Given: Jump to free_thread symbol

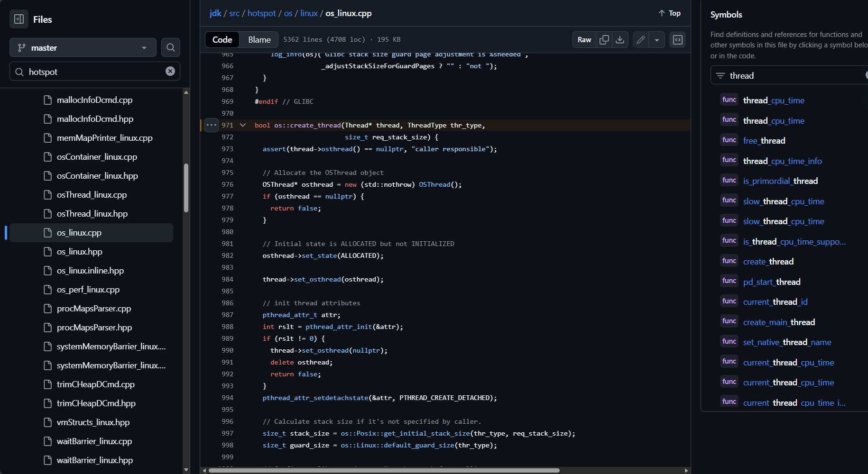Looking at the screenshot, I should click(764, 141).
